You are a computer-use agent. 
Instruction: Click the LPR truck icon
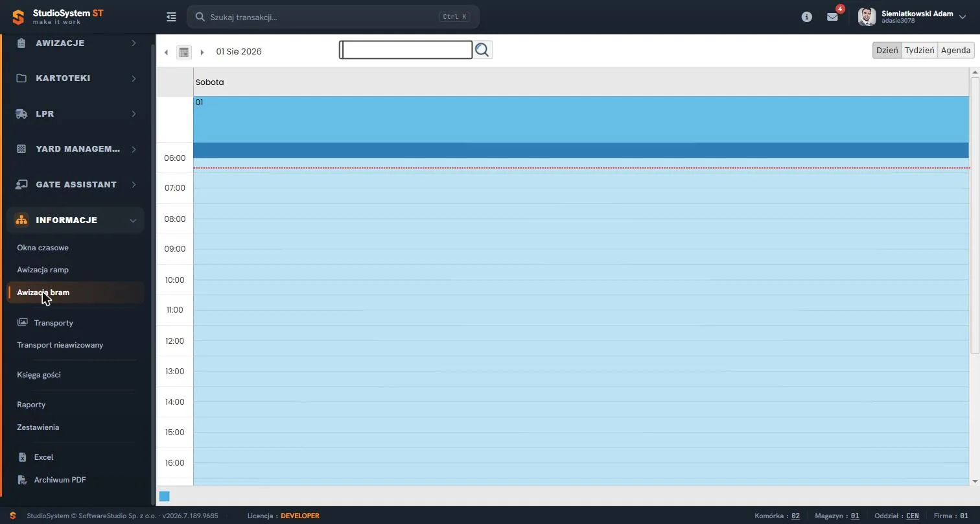21,113
